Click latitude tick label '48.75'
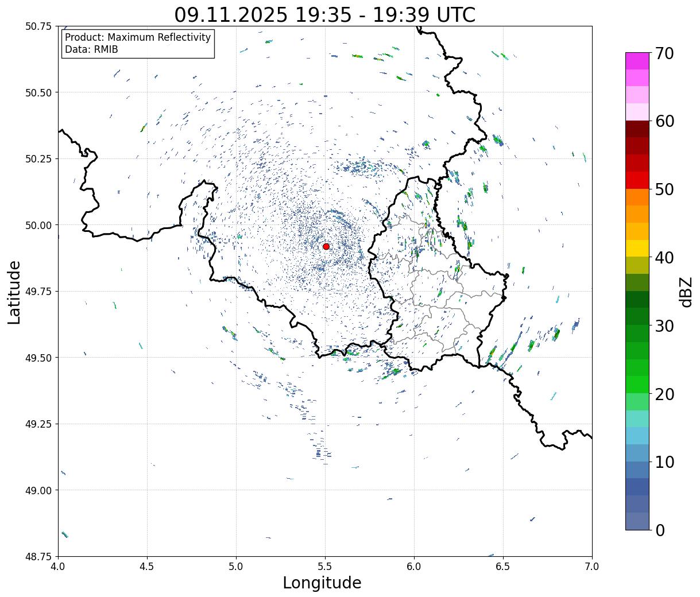 coord(38,557)
